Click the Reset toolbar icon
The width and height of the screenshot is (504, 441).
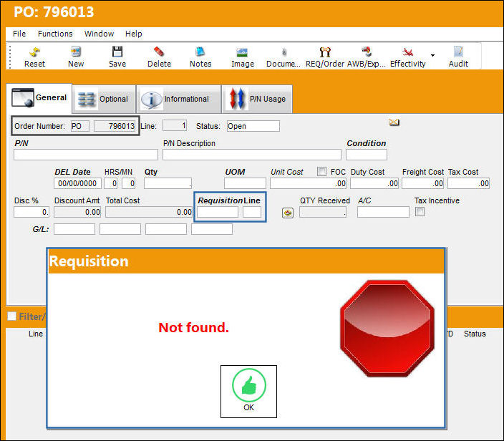(x=34, y=52)
